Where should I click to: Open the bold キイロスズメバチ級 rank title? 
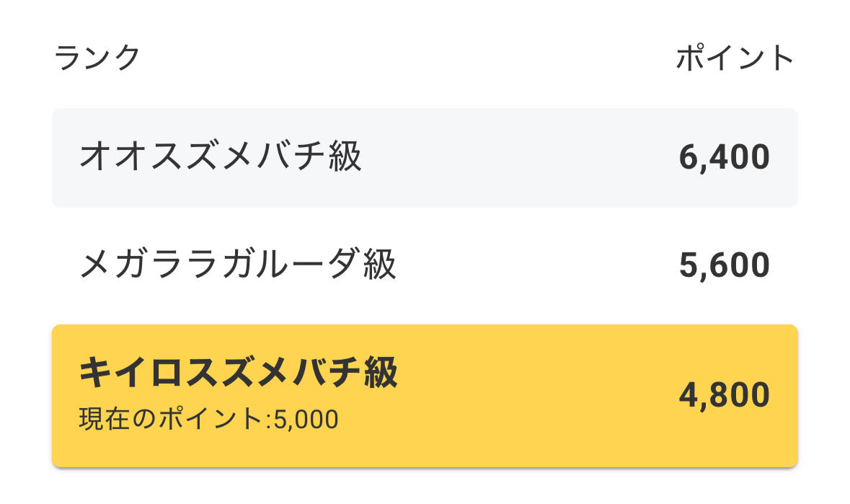click(x=238, y=373)
